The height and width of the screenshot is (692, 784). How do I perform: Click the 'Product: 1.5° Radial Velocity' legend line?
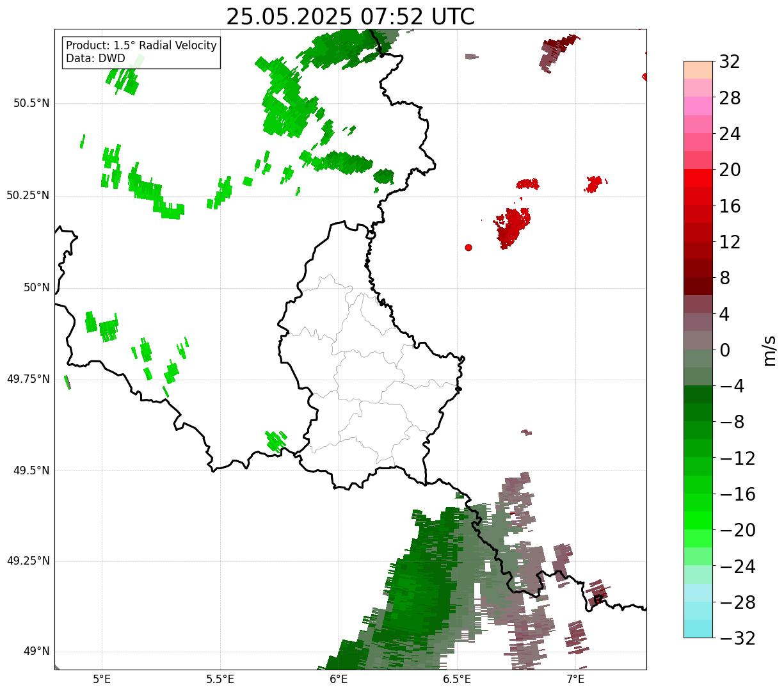tap(141, 46)
